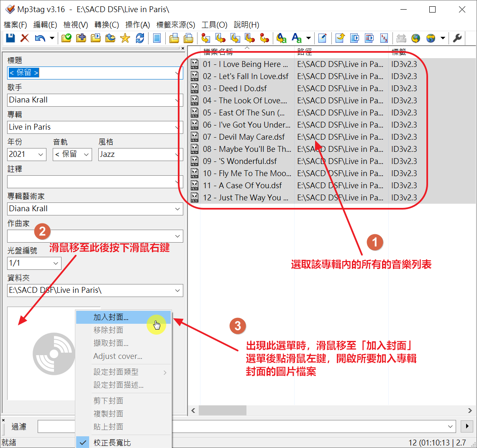Toggle the checked 校正長寬比 menu option
Viewport: 477px width, 448px height.
coord(123,442)
